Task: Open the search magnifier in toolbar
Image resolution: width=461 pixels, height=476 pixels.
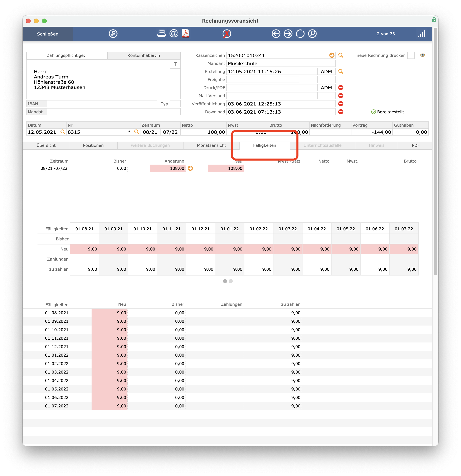Action: click(312, 34)
